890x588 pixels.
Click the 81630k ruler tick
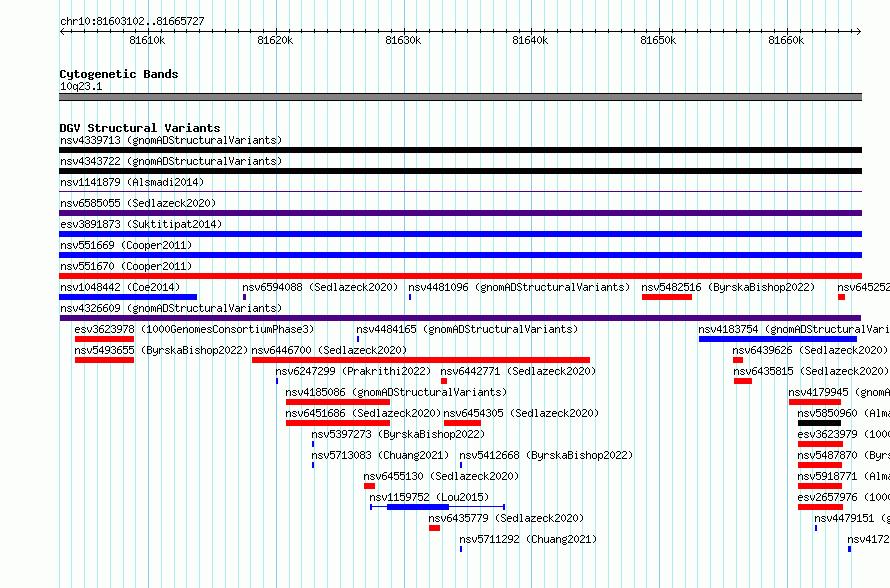pos(403,40)
